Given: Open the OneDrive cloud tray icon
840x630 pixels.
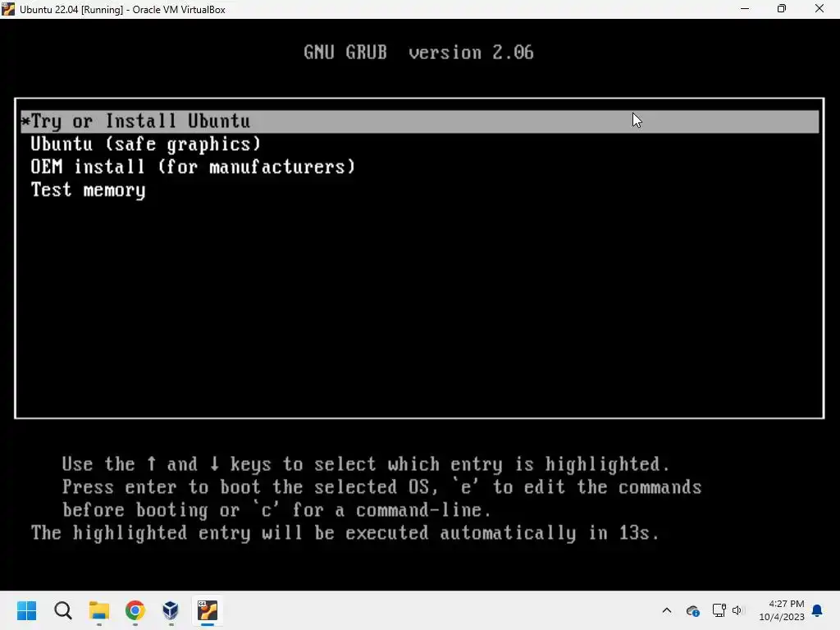Looking at the screenshot, I should (x=692, y=610).
